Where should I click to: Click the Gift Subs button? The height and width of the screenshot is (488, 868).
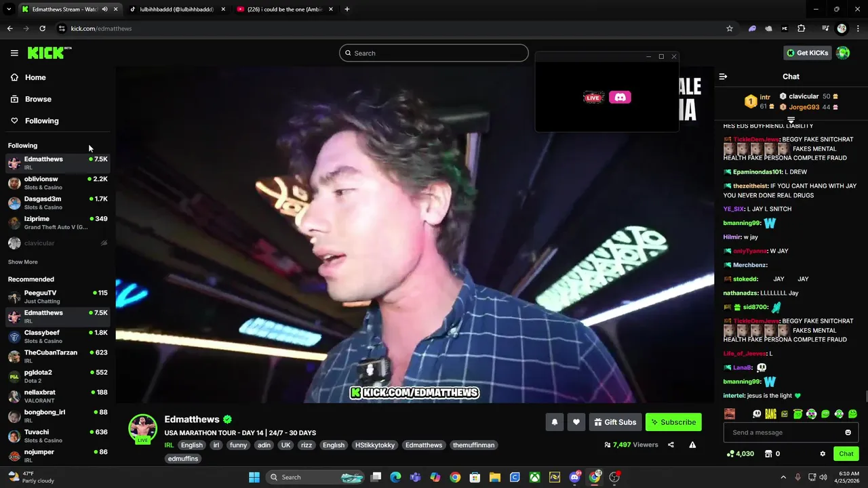coord(615,422)
